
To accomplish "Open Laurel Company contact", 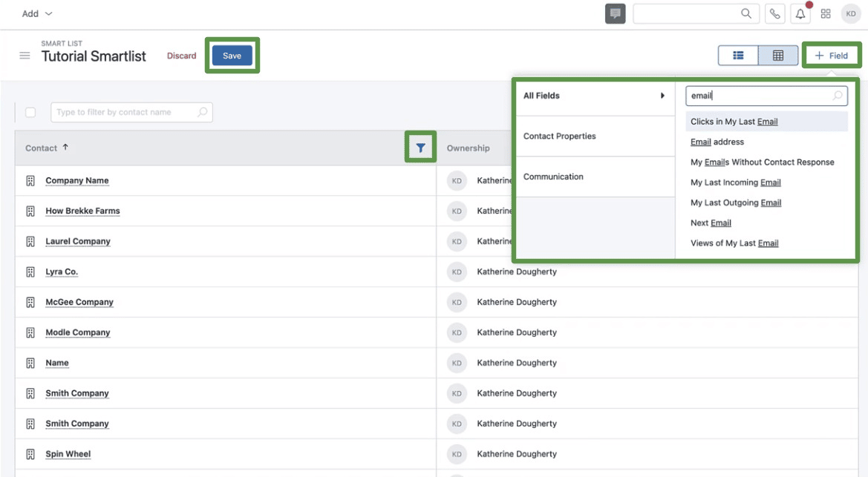I will pos(77,241).
